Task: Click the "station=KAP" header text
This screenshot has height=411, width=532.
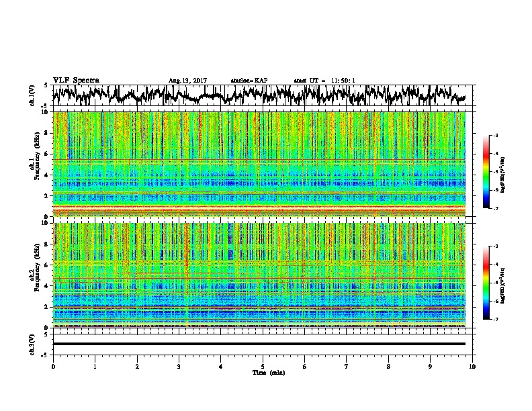Action: (249, 81)
